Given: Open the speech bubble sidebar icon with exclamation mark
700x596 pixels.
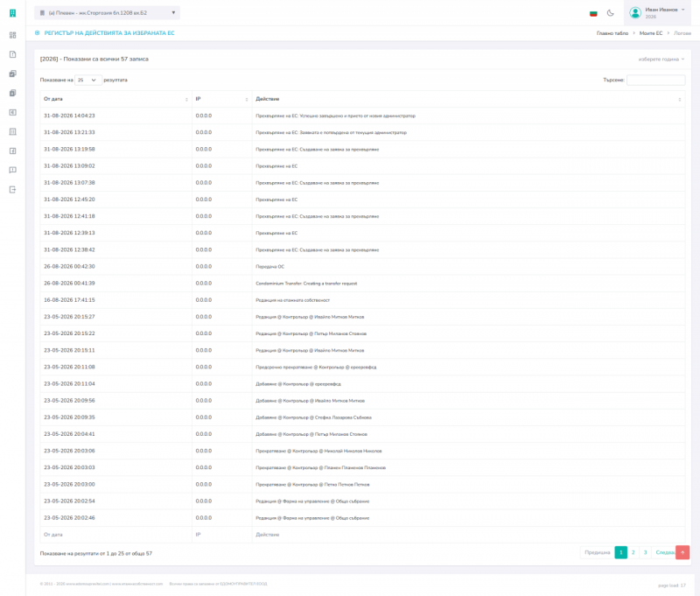Looking at the screenshot, I should tap(12, 170).
